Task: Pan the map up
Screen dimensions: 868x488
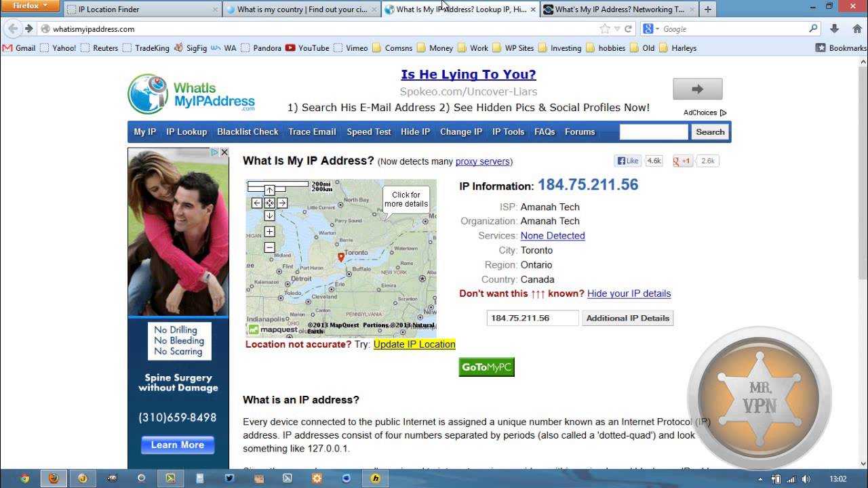Action: pos(269,190)
